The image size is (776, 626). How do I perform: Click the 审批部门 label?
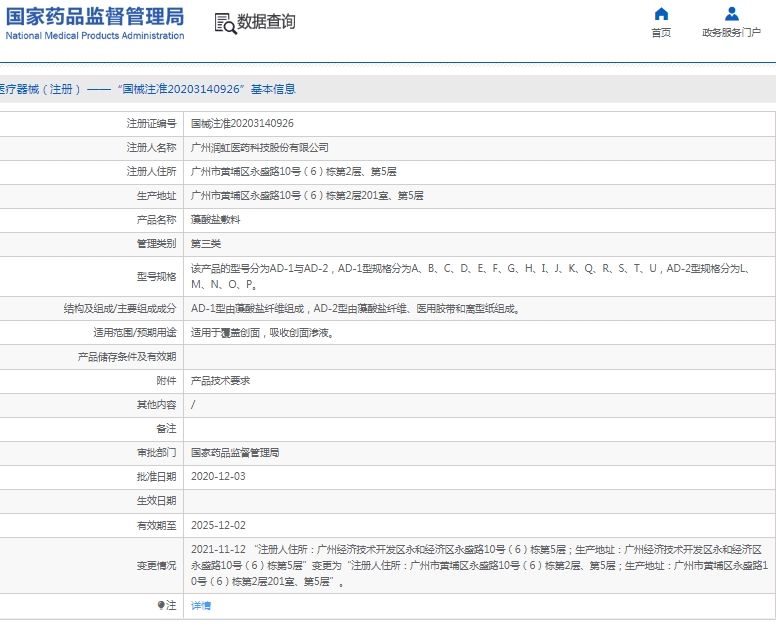click(x=156, y=453)
